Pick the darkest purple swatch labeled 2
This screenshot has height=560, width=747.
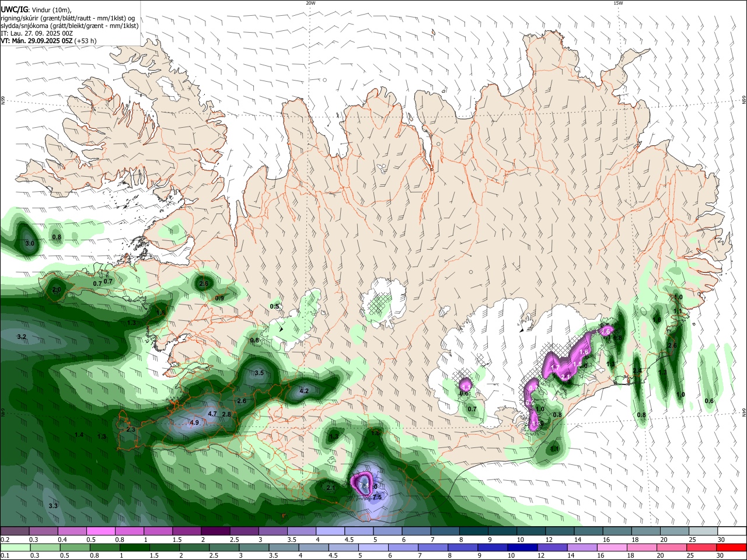click(x=215, y=531)
